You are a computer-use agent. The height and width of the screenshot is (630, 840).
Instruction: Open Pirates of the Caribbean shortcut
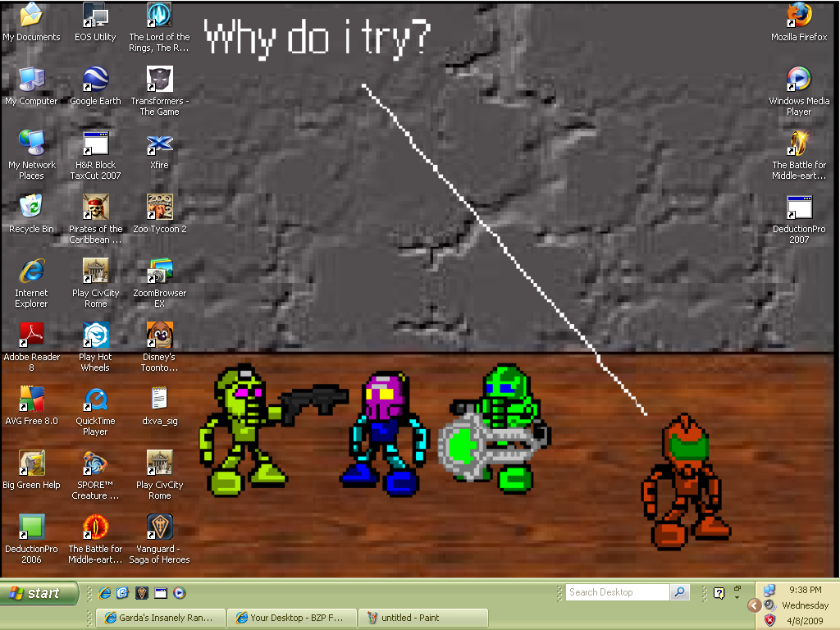point(95,206)
